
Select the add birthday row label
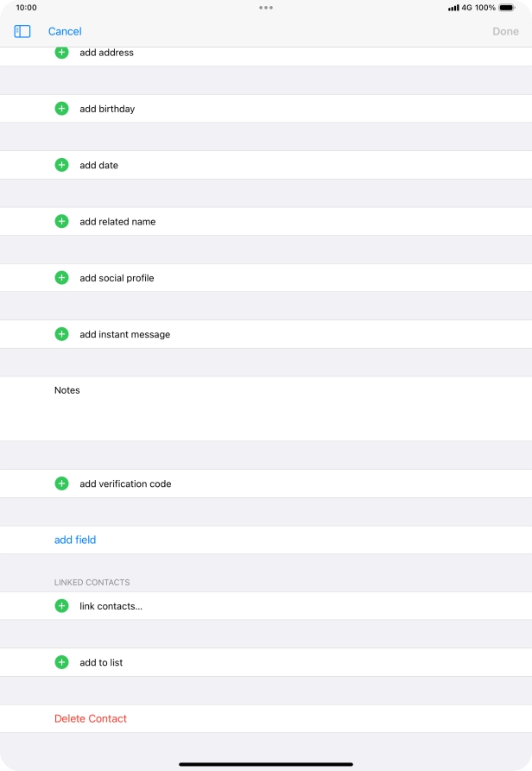[x=107, y=109]
